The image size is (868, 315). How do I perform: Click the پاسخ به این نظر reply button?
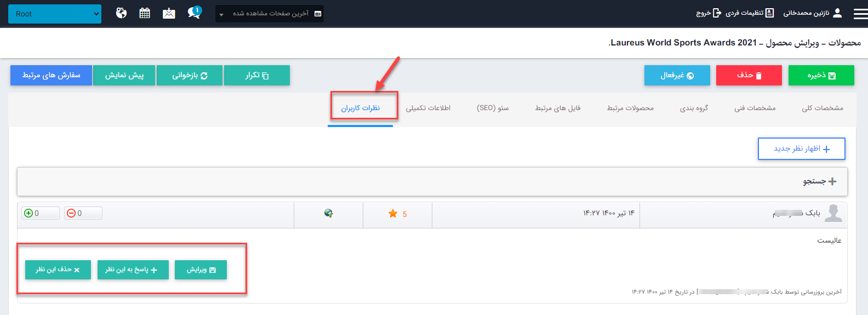[x=133, y=270]
